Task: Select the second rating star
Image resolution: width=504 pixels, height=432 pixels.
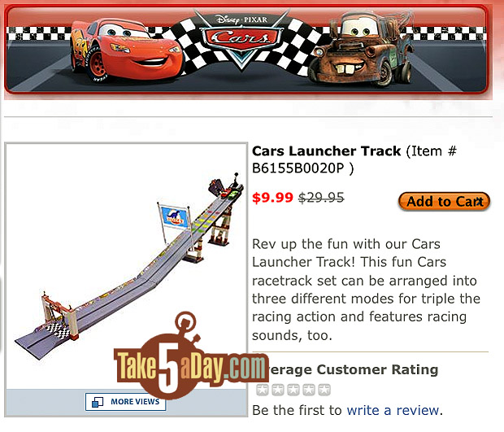Action: click(278, 390)
